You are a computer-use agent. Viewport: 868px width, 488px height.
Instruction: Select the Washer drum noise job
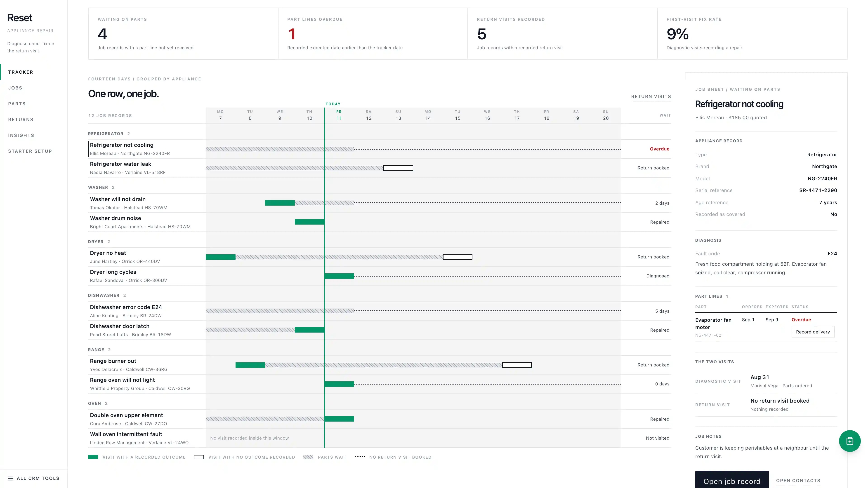pos(380,222)
